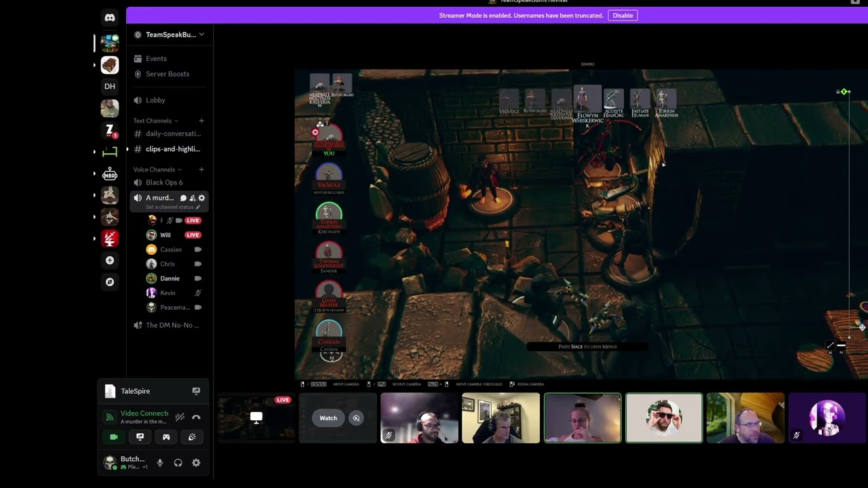The width and height of the screenshot is (868, 488).
Task: Collapse the Text Channels category
Action: [x=156, y=121]
